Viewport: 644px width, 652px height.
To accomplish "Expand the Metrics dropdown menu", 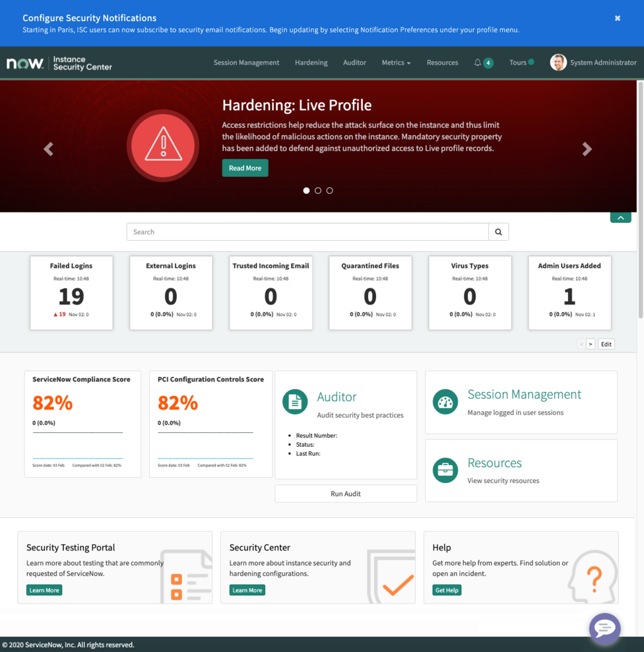I will coord(396,63).
